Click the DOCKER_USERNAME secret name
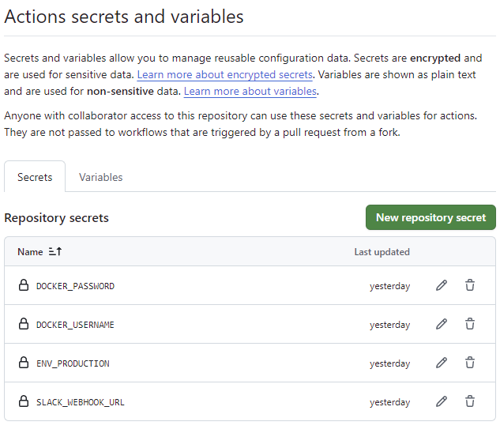 75,325
